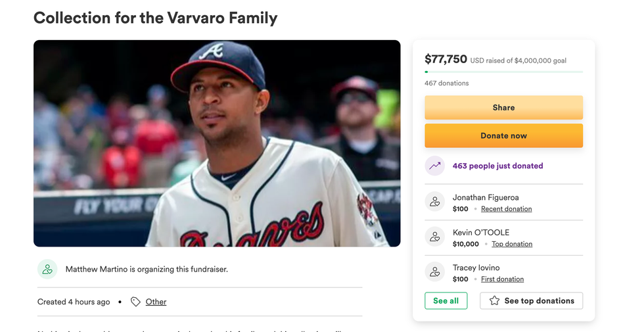Image resolution: width=644 pixels, height=332 pixels.
Task: Click the tag icon next to Other
Action: (135, 302)
